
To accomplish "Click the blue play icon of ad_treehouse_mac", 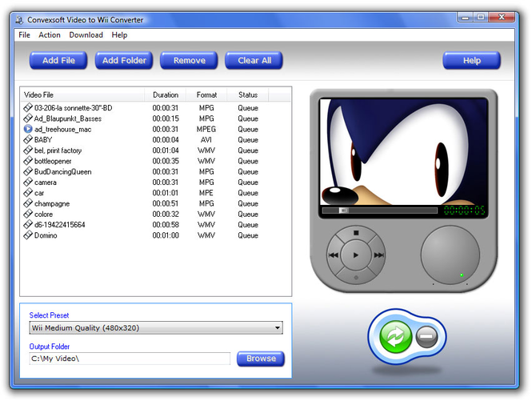I will click(x=28, y=129).
